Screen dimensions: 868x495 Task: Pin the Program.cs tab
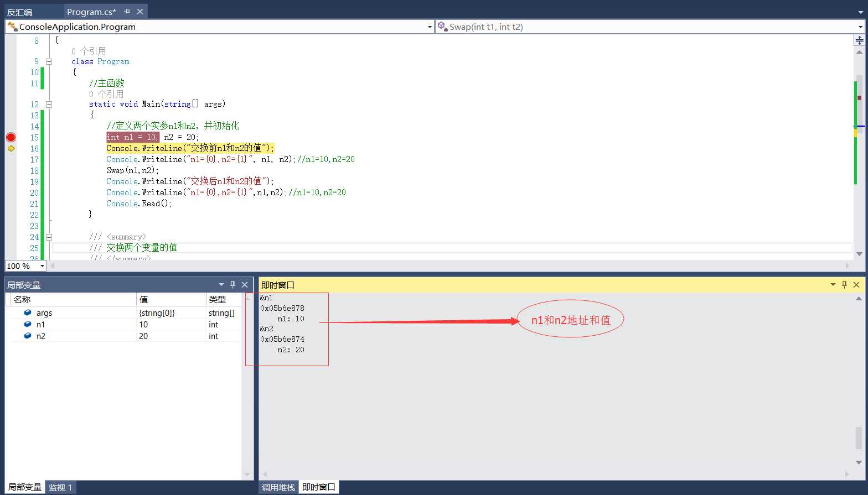[127, 12]
